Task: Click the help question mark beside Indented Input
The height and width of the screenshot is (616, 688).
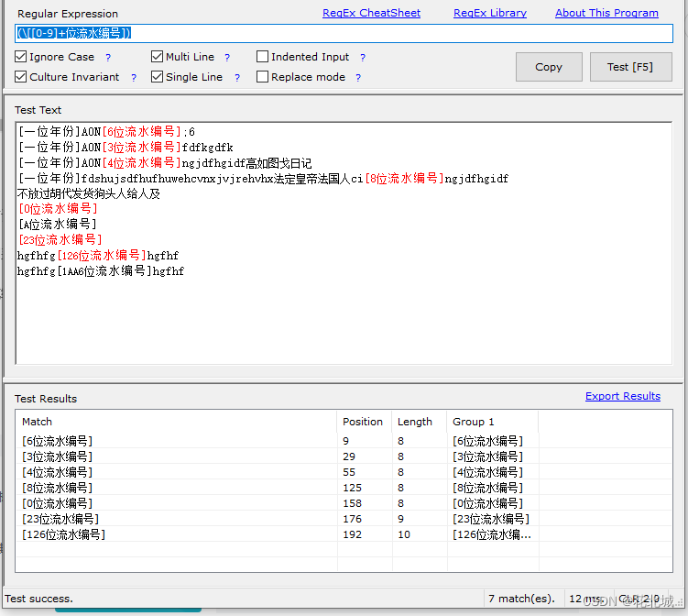Action: [x=363, y=58]
